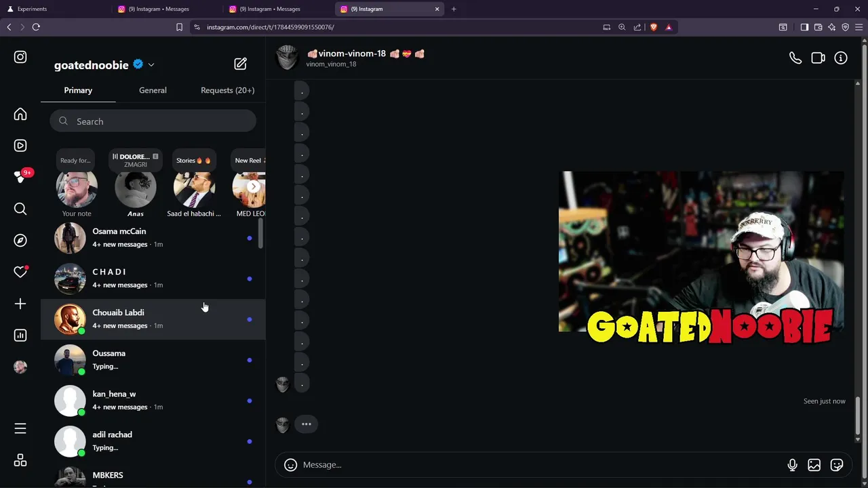Open the Dashboard chart icon in sidebar
The image size is (868, 488).
[x=20, y=335]
